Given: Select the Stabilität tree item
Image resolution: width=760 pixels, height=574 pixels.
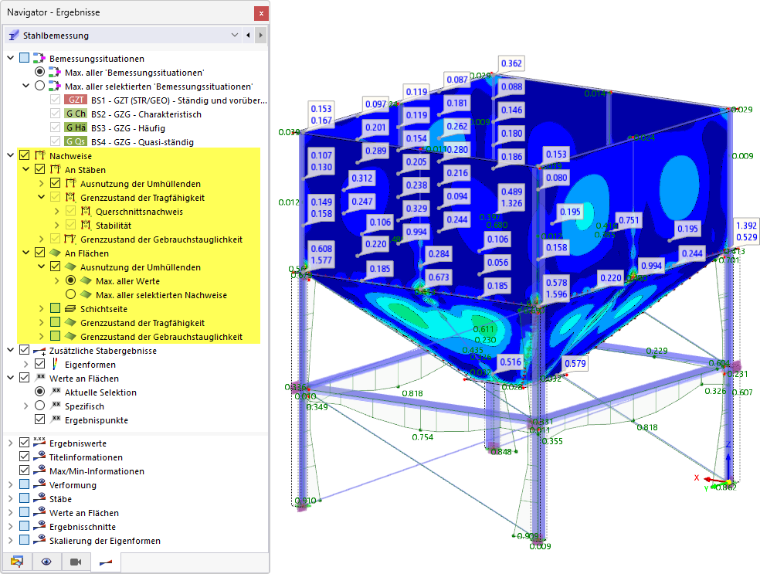Looking at the screenshot, I should point(113,225).
